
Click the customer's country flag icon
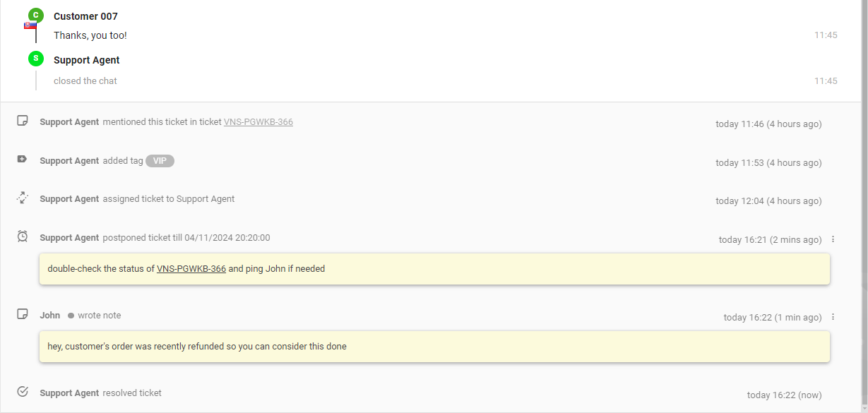pos(30,26)
